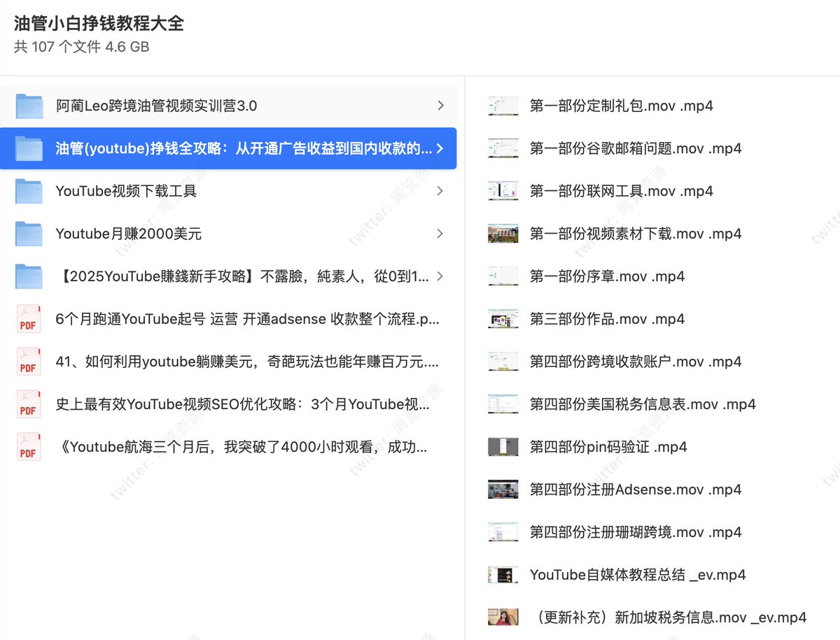Open thumbnail of （更新补充）新加坡税务信息.mov _ev.mp4
The width and height of the screenshot is (840, 640).
coord(503,618)
